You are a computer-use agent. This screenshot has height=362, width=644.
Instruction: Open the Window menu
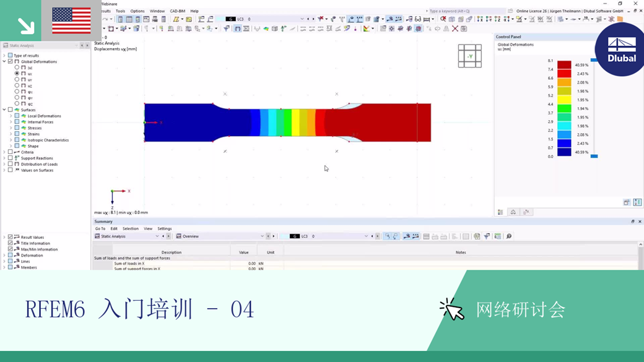tap(157, 11)
